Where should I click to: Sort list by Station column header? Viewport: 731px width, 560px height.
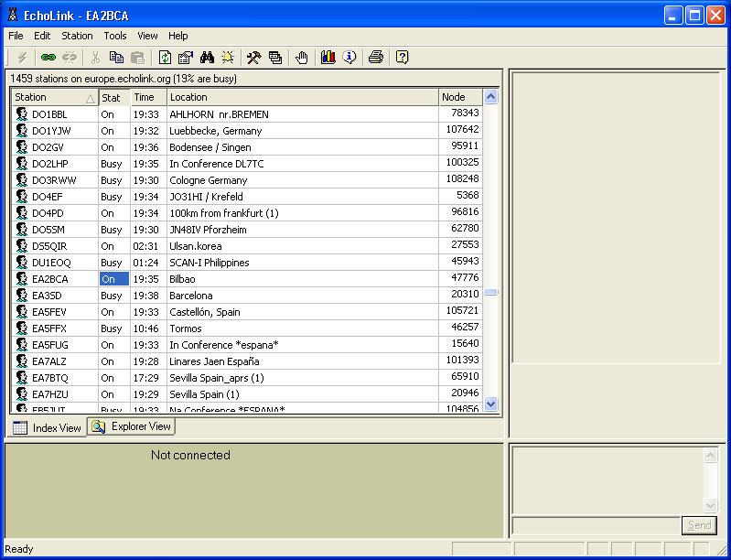pos(50,97)
